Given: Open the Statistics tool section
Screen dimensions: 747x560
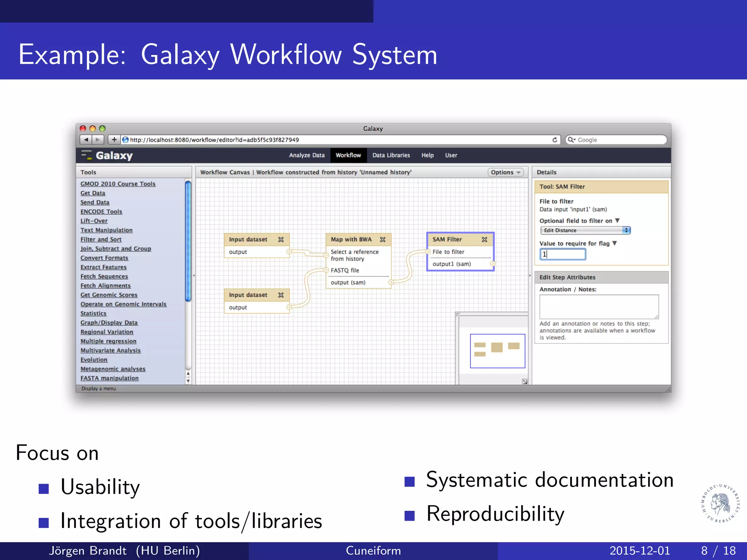Looking at the screenshot, I should click(93, 314).
